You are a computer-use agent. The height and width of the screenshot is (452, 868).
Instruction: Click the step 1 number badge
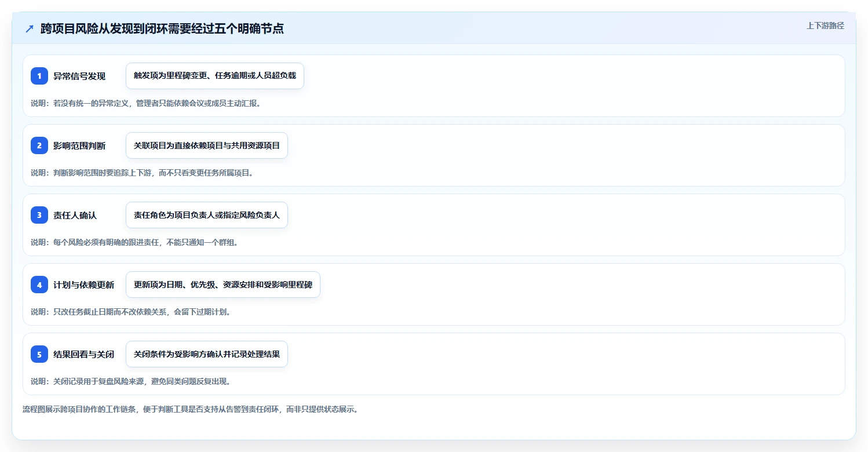click(39, 76)
